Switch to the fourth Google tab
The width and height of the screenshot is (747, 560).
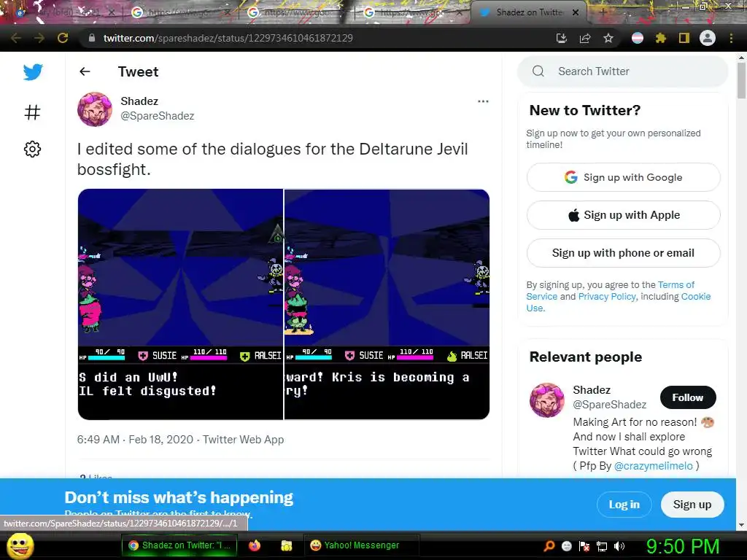[413, 12]
